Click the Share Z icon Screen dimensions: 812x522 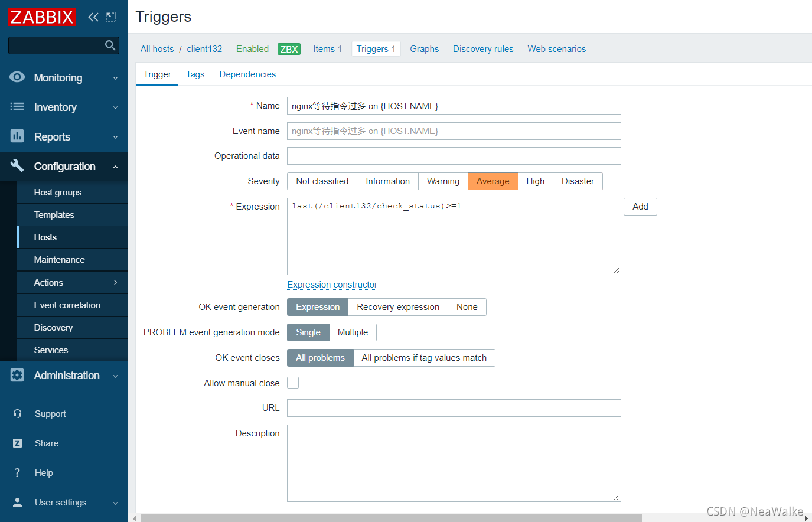pos(18,443)
